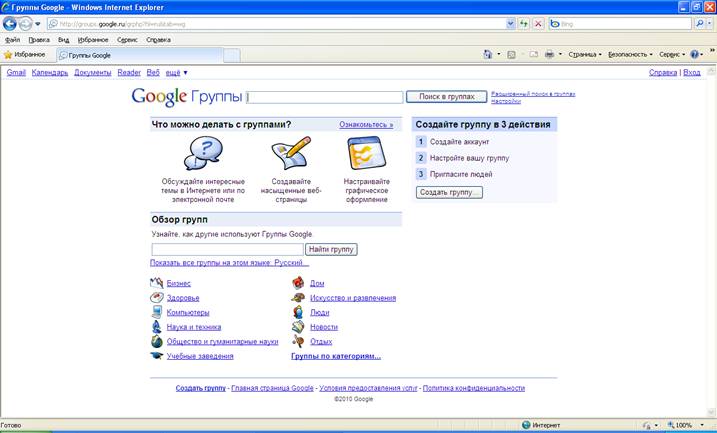Click the Business category chart icon

[x=156, y=283]
